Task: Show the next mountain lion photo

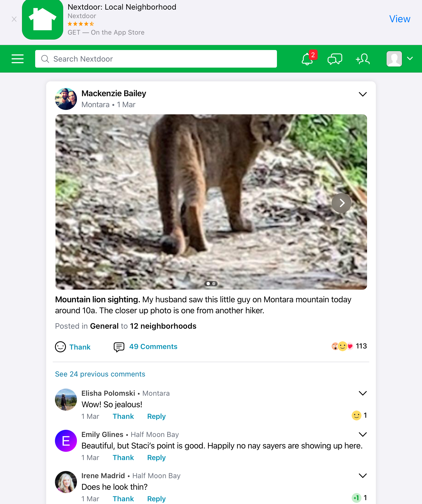Action: (x=342, y=203)
